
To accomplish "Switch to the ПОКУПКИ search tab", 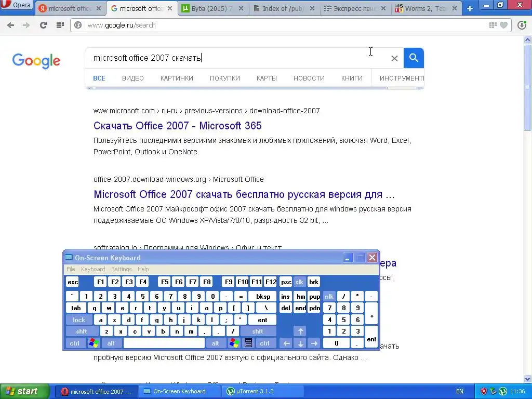I will coord(224,78).
